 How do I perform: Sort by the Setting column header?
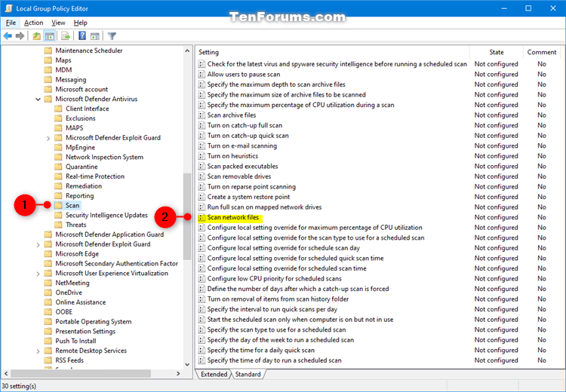click(333, 52)
